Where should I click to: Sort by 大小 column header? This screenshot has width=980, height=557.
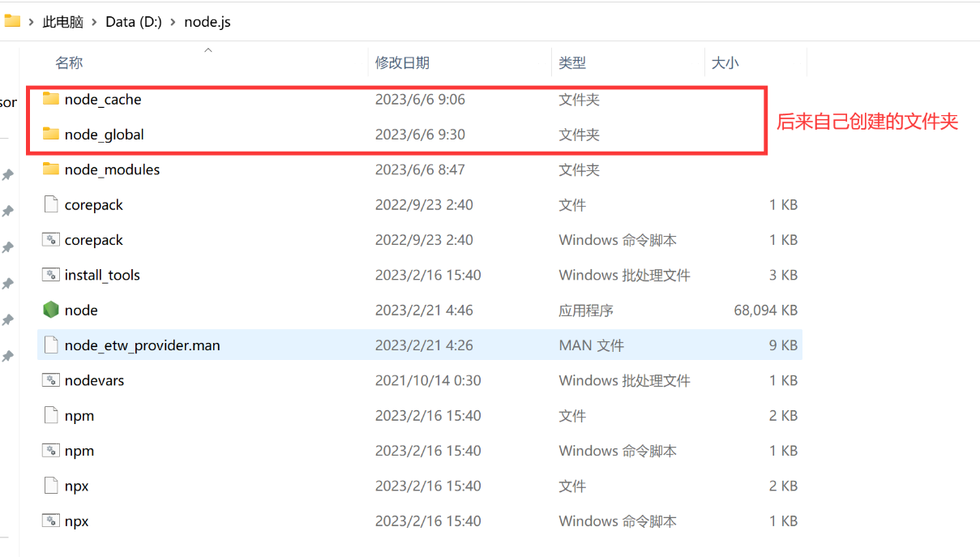[725, 62]
